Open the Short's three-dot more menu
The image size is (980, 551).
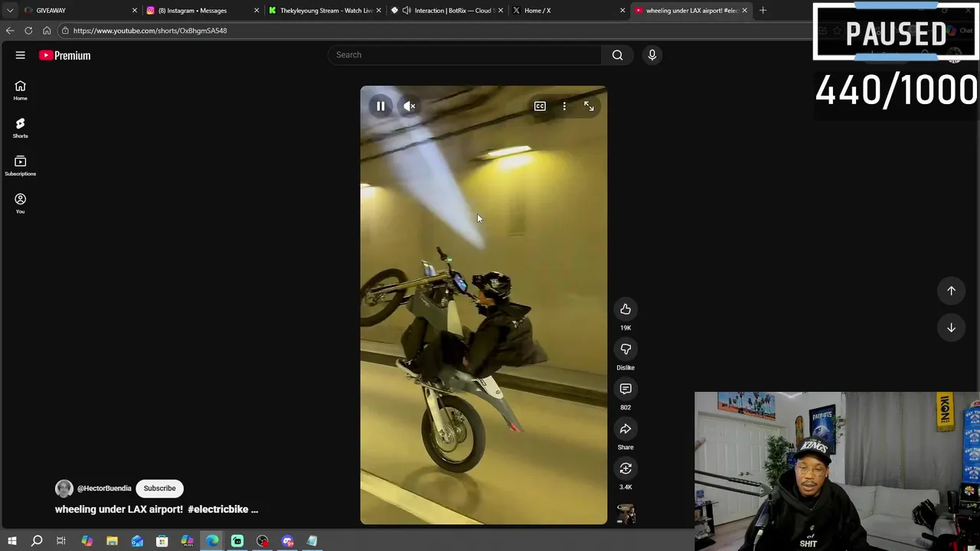pyautogui.click(x=564, y=106)
